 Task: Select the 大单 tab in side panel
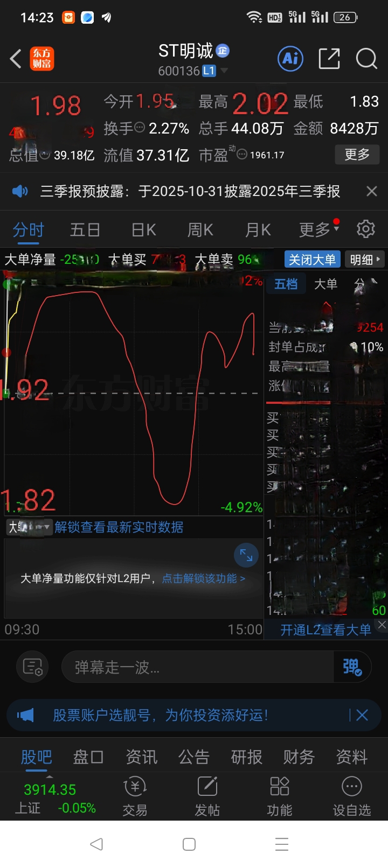[325, 284]
